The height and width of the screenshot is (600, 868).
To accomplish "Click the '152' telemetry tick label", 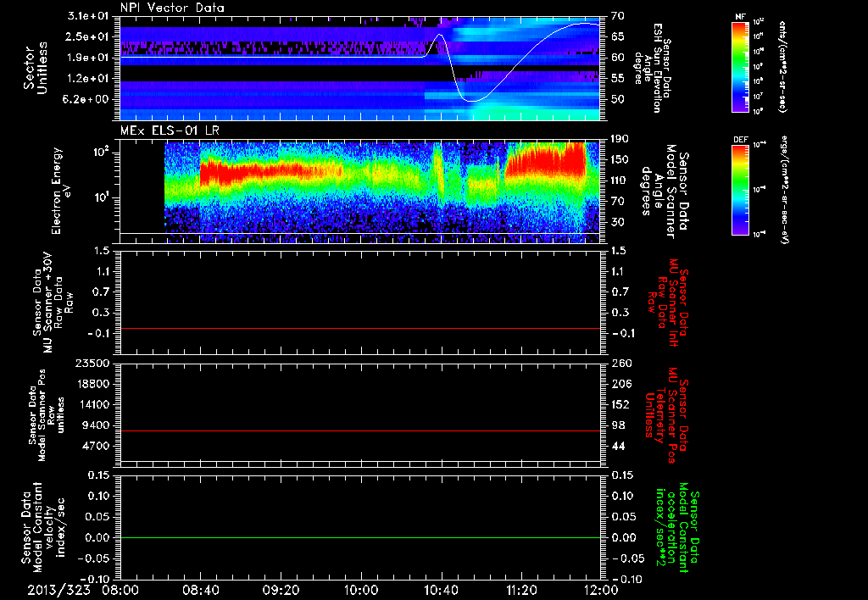I will click(x=621, y=404).
